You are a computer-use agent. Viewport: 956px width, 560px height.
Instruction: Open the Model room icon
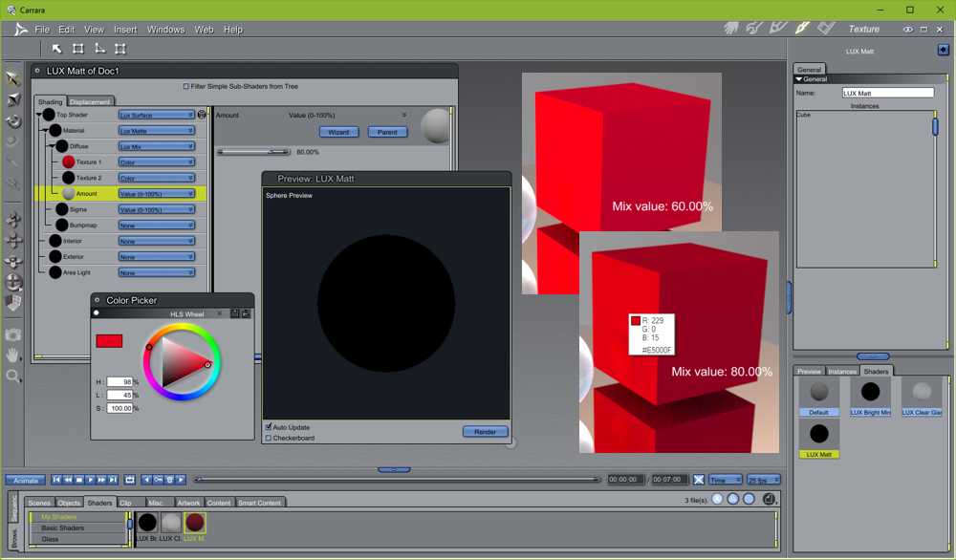(754, 28)
